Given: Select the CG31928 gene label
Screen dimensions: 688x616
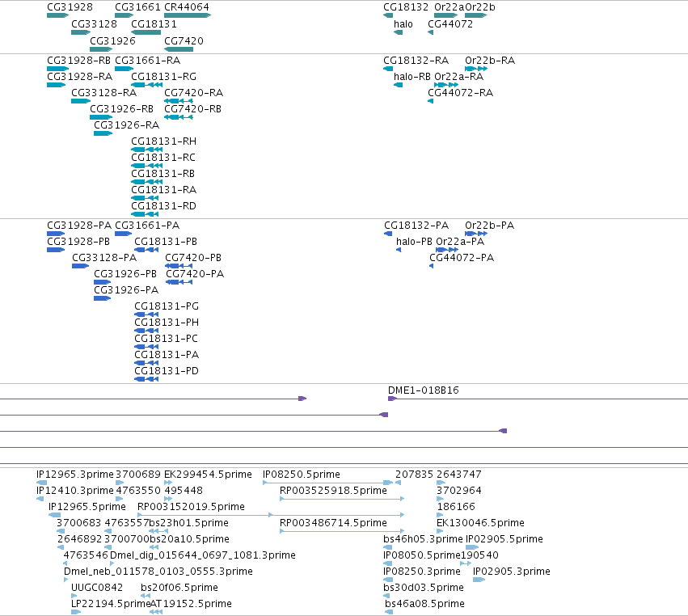Looking at the screenshot, I should (70, 7).
